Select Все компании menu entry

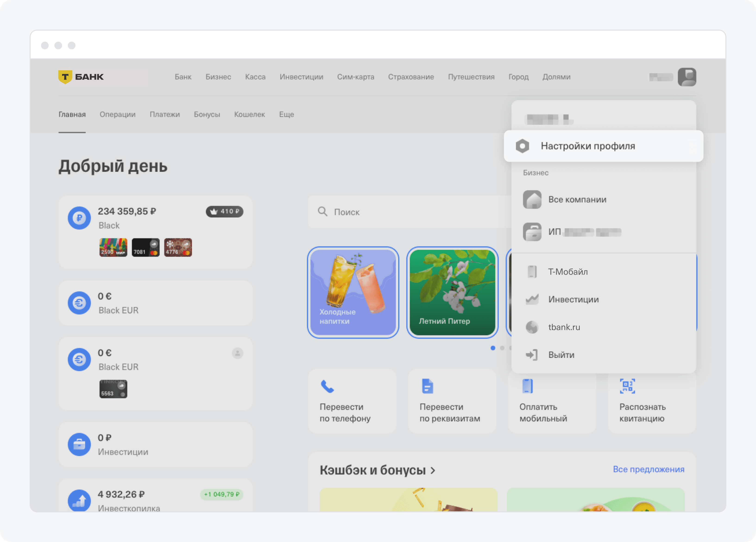[604, 199]
